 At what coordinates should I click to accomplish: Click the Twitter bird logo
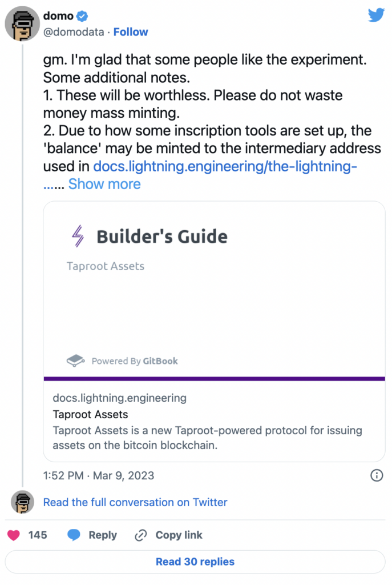(x=376, y=15)
